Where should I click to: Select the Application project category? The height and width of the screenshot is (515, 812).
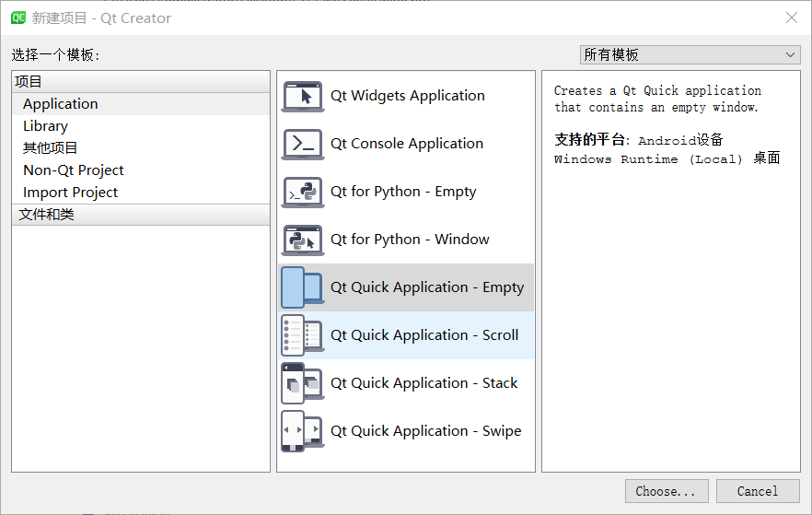click(61, 104)
